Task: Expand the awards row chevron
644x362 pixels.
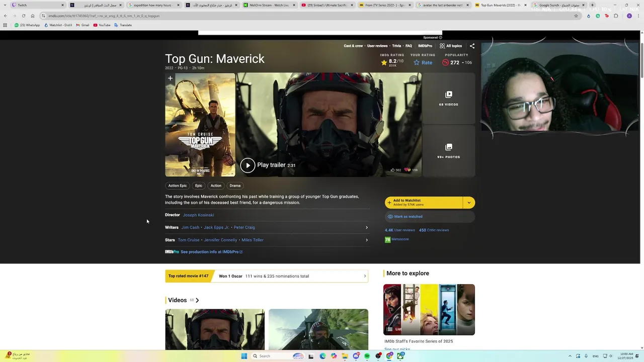Action: (x=365, y=276)
